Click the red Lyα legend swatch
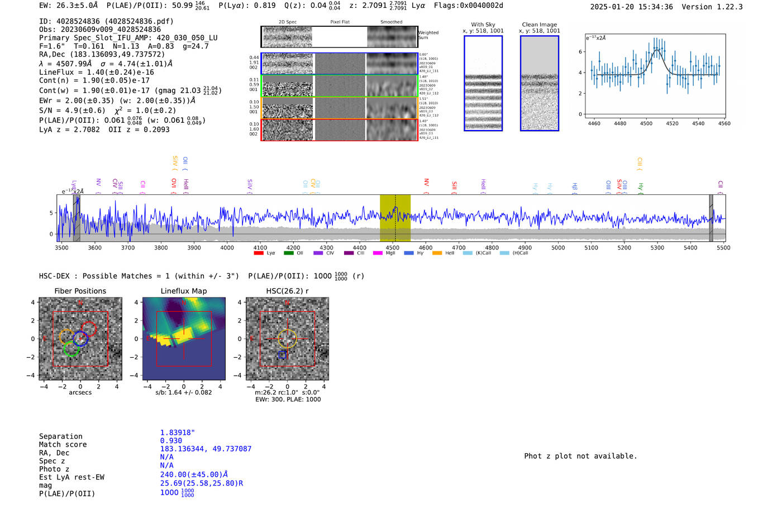The image size is (782, 532). pyautogui.click(x=259, y=253)
